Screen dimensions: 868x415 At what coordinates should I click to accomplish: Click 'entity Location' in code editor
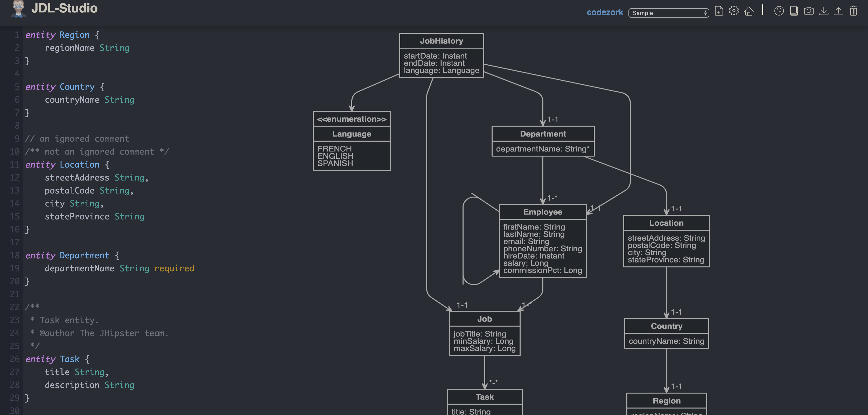[x=62, y=164]
